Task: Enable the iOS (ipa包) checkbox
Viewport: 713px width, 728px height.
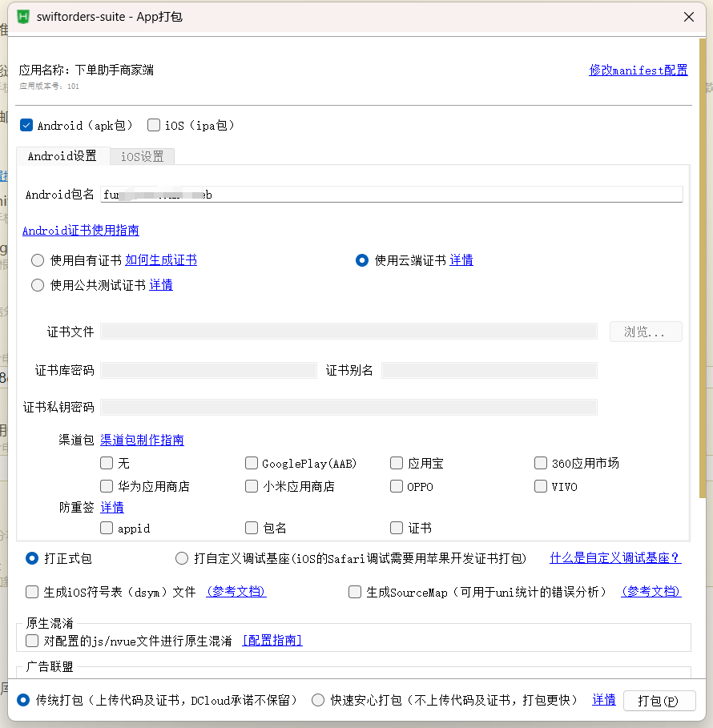Action: [154, 125]
